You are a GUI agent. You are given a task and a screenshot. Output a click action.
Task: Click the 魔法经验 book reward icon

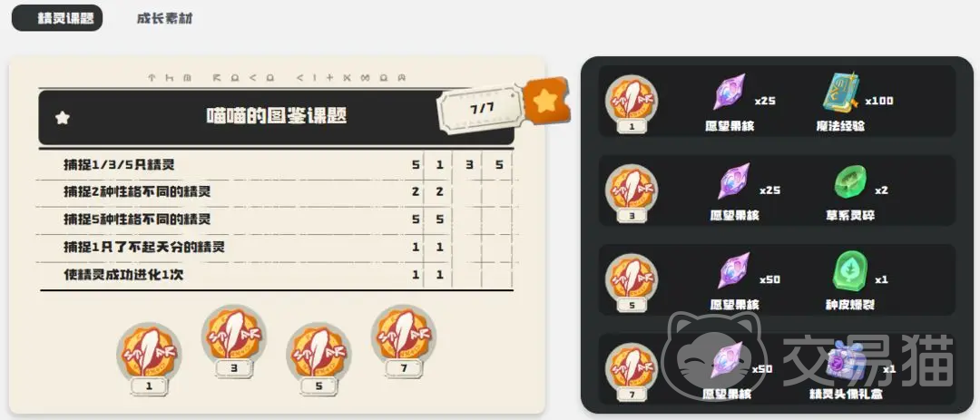(x=841, y=92)
